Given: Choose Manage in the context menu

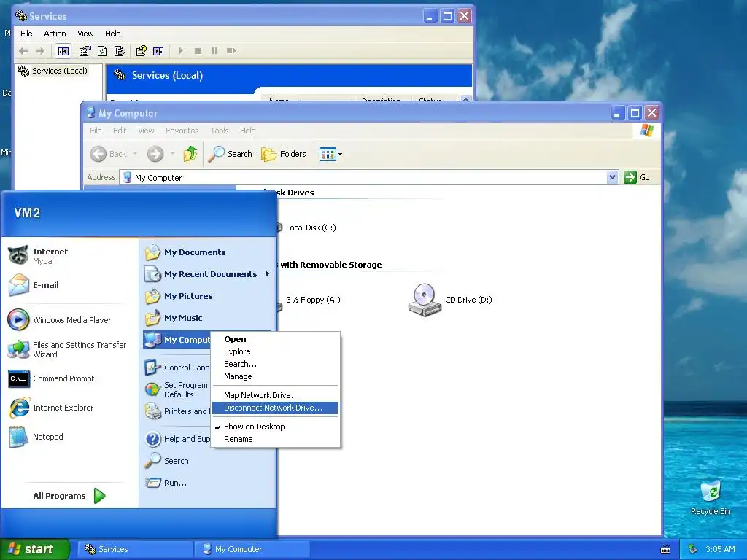Looking at the screenshot, I should point(275,376).
